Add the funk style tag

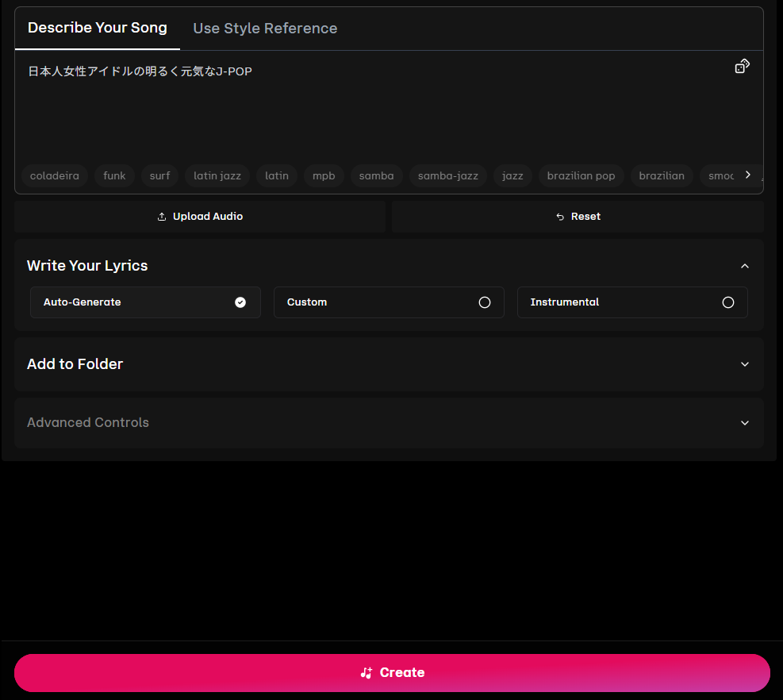tap(114, 176)
